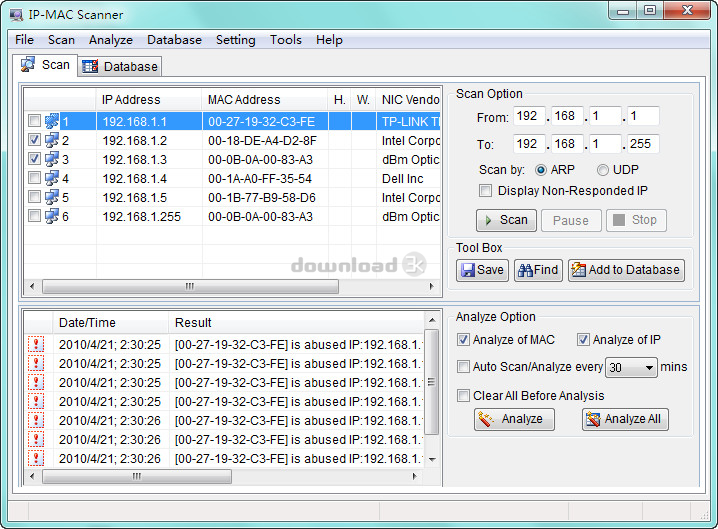718x529 pixels.
Task: Open the Setting menu
Action: [x=236, y=40]
